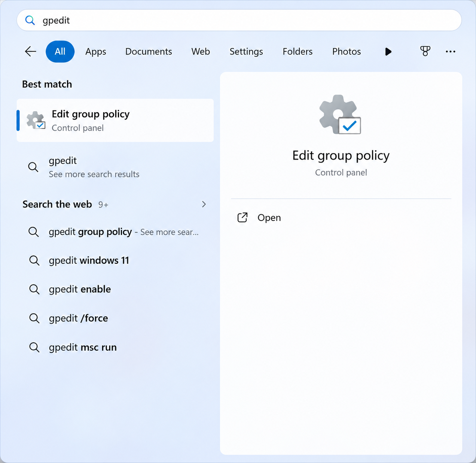This screenshot has width=476, height=463.
Task: Select gpedit See more search results
Action: coord(115,167)
